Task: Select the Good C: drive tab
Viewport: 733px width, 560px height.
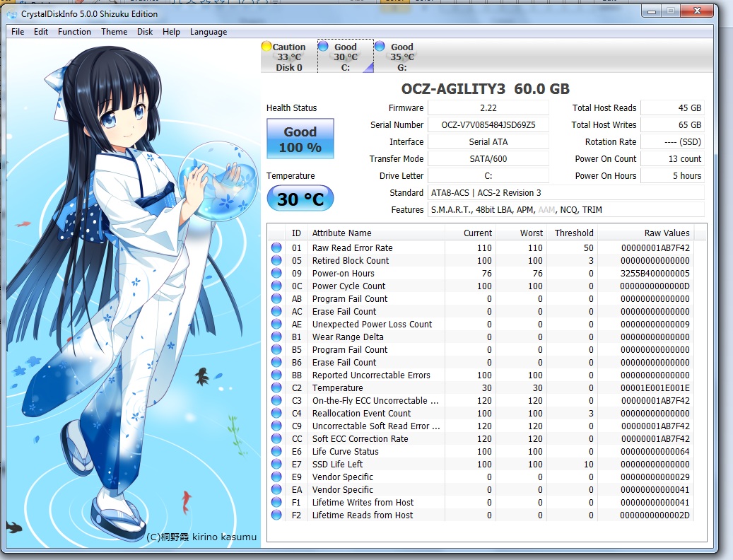Action: pos(346,57)
